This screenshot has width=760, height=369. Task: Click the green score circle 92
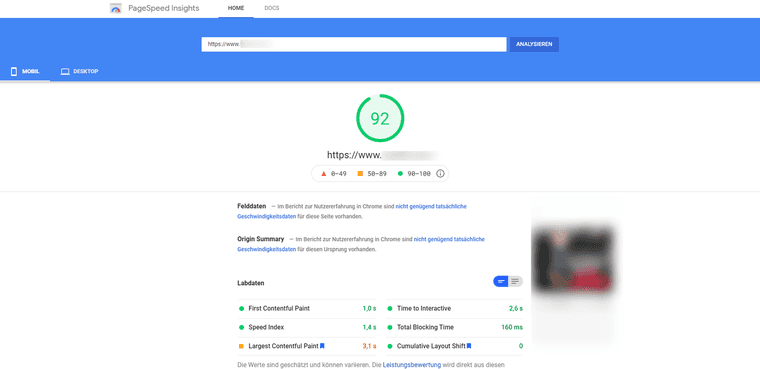[x=380, y=118]
